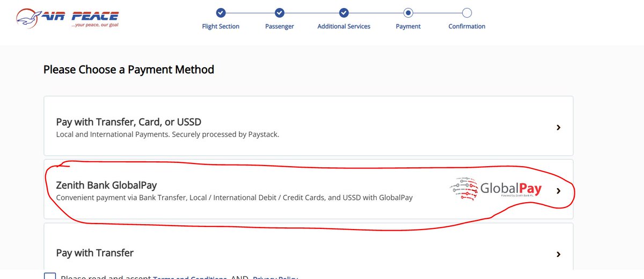
Task: Click the Payment step circle
Action: pyautogui.click(x=408, y=12)
